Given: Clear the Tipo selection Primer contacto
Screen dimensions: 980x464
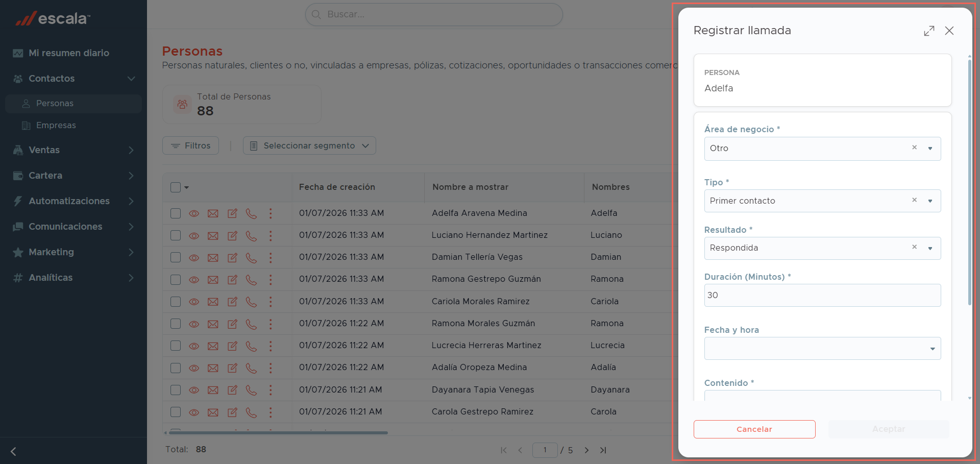Looking at the screenshot, I should tap(915, 200).
